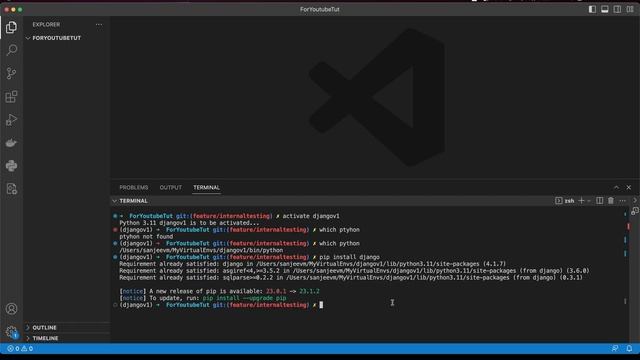This screenshot has height=360, width=640.
Task: Toggle bottom panel layout icon
Action: click(x=605, y=9)
